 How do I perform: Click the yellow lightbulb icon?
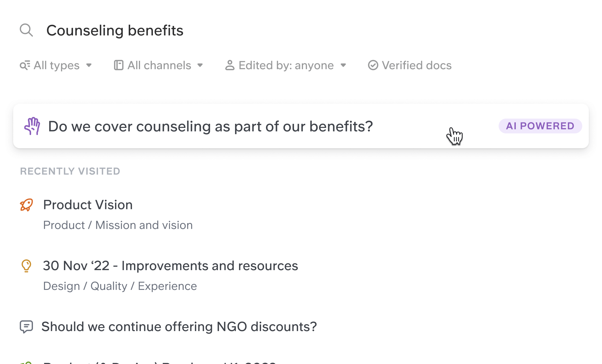coord(26,266)
